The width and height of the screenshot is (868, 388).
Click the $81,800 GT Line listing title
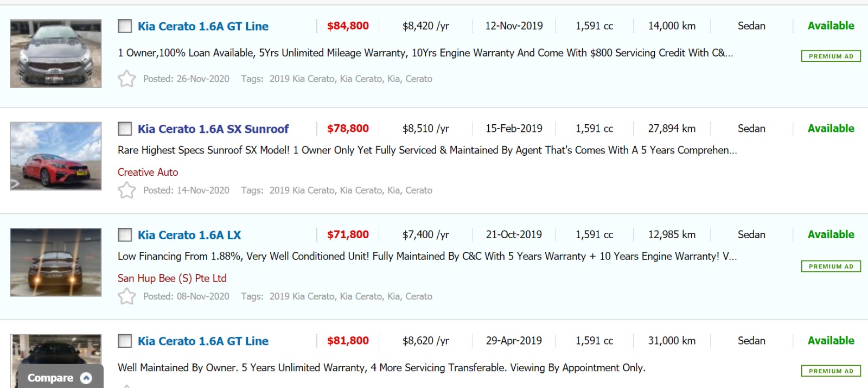tap(203, 341)
